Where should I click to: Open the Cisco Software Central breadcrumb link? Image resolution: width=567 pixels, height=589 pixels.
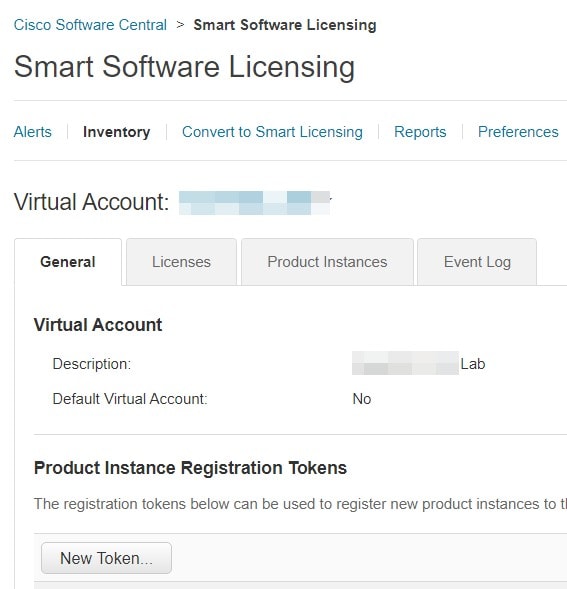pyautogui.click(x=90, y=25)
